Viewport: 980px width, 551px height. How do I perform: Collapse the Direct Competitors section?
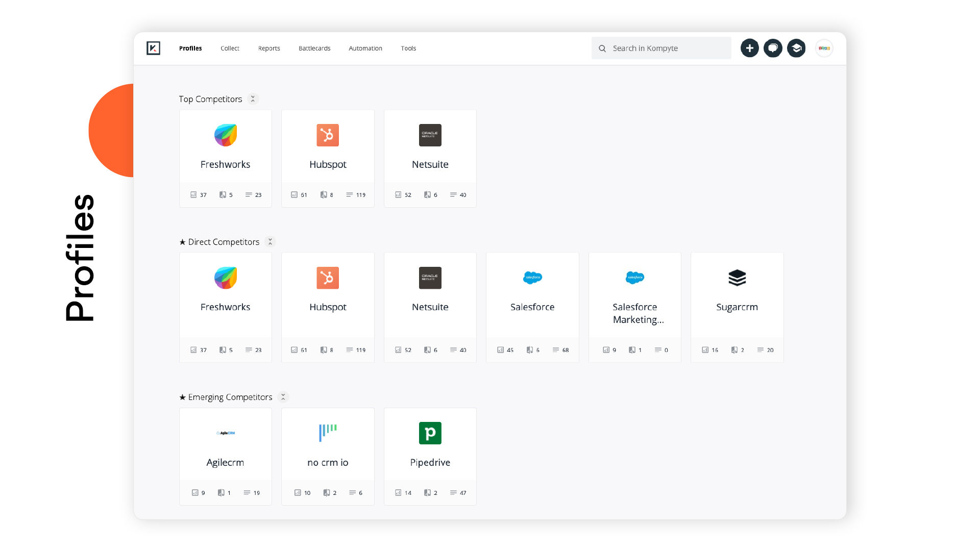269,241
